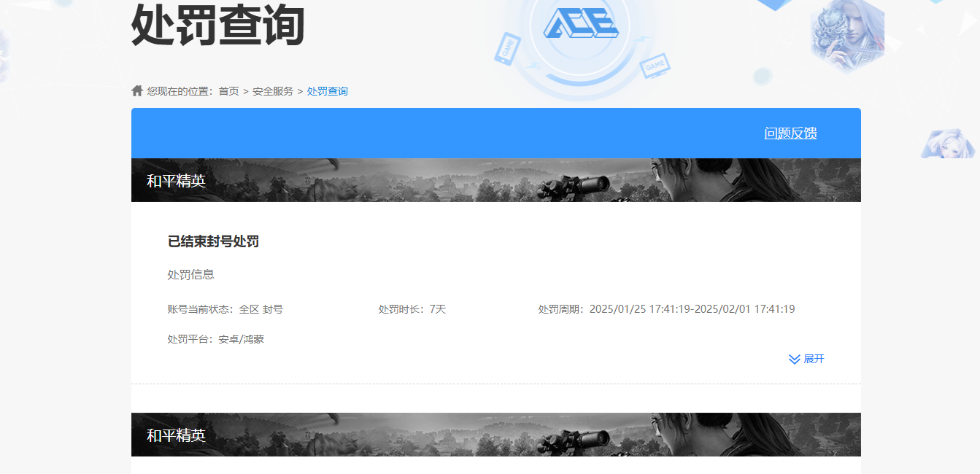Screen dimensions: 980x474
Task: Click the 账号当前状态 全区 封号 text
Action: pyautogui.click(x=225, y=309)
